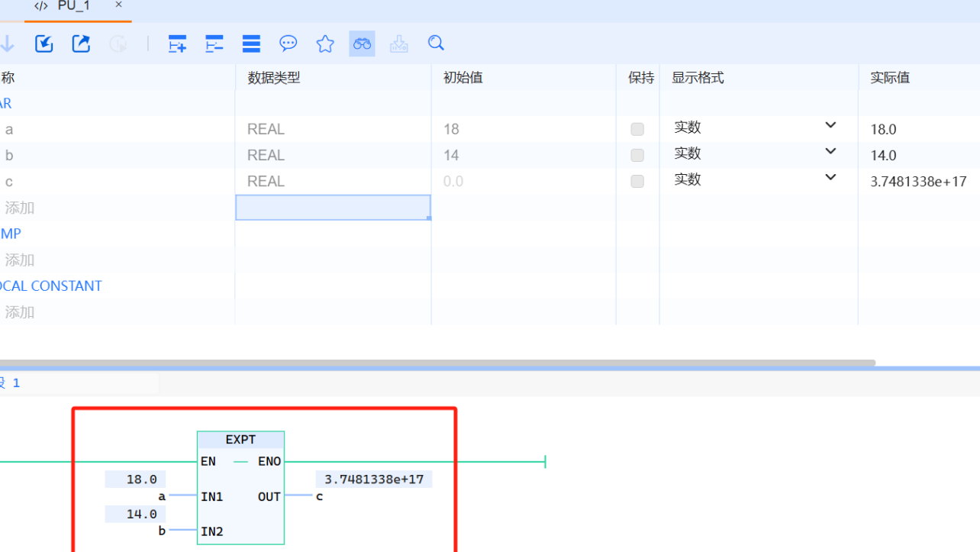Open display format dropdown for variable a
The image size is (980, 552).
click(x=830, y=126)
